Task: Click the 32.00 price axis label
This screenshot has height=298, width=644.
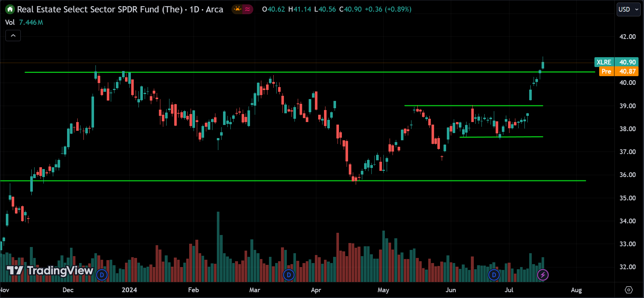Action: click(x=627, y=267)
